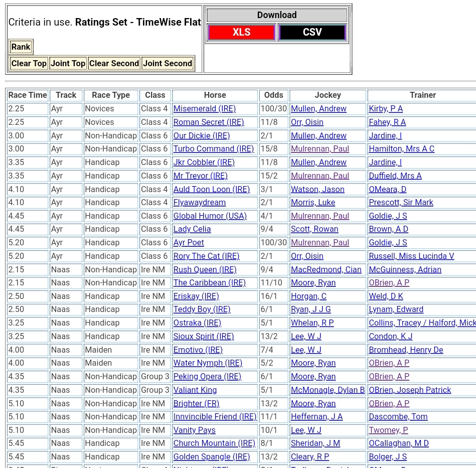Choose the Clear Second filter

[x=114, y=64]
